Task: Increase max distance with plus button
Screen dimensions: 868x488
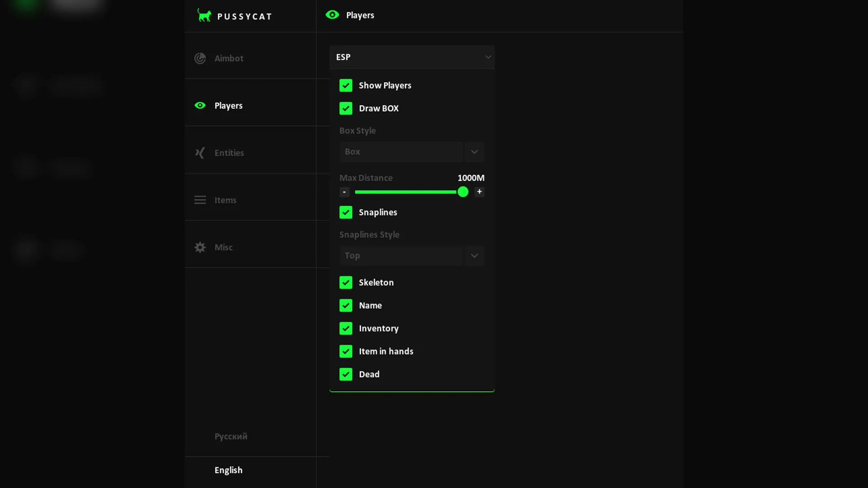Action: coord(479,192)
